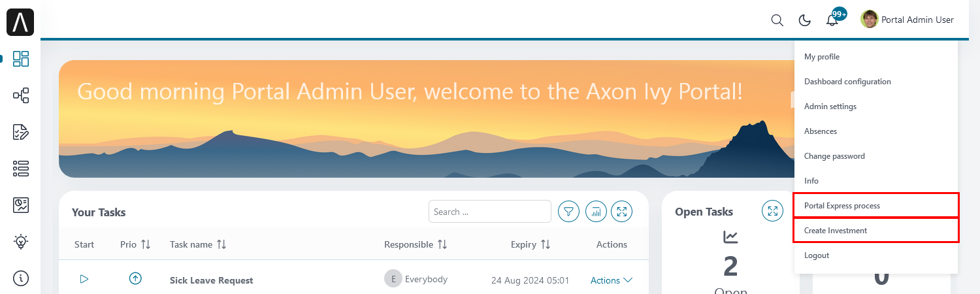This screenshot has width=980, height=294.
Task: Open the Tasks sidebar icon
Action: (x=21, y=133)
